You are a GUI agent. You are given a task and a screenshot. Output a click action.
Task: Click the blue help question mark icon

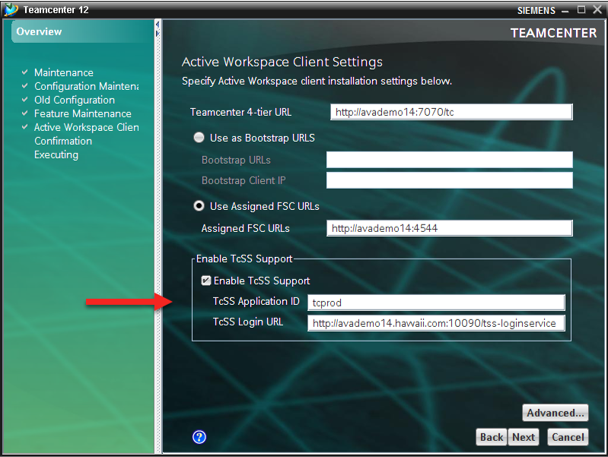199,437
